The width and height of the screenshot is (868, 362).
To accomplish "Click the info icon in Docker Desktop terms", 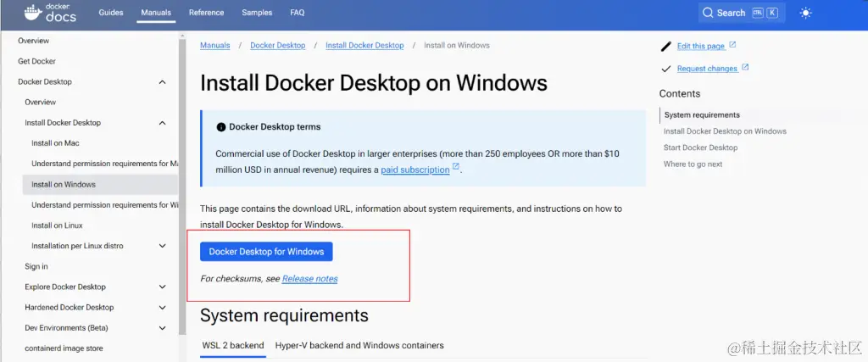I will click(x=221, y=127).
